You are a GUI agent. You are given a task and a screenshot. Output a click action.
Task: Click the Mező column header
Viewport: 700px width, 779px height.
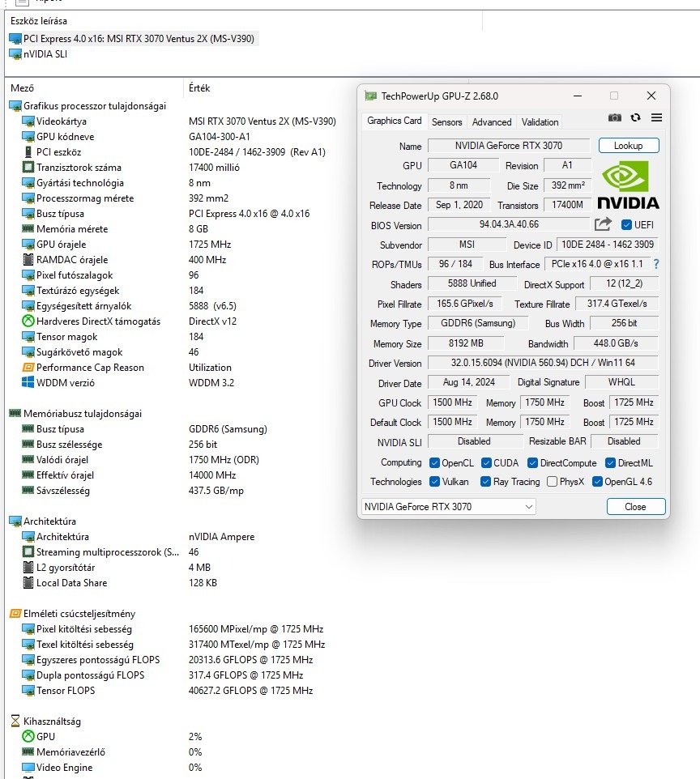[22, 88]
